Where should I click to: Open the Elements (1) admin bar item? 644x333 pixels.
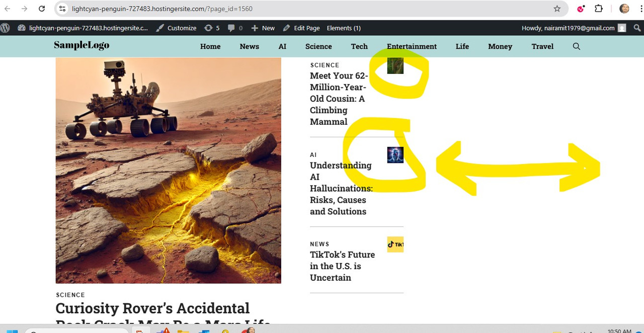click(x=344, y=28)
